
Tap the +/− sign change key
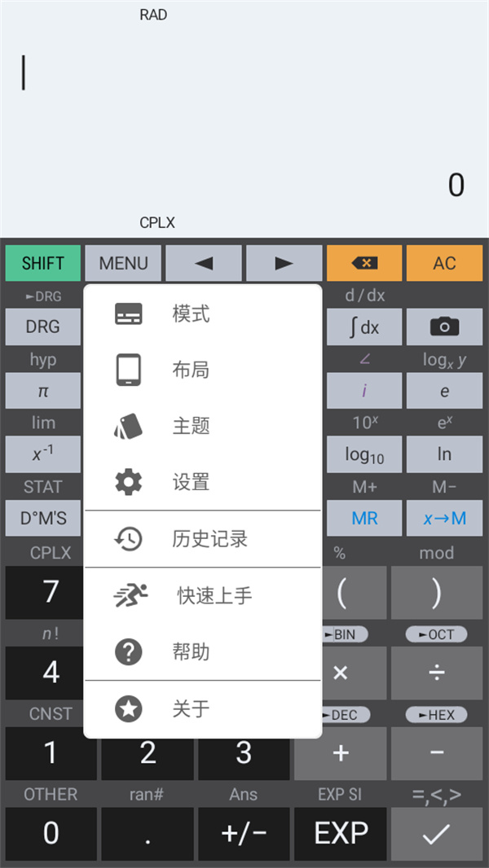(x=244, y=834)
